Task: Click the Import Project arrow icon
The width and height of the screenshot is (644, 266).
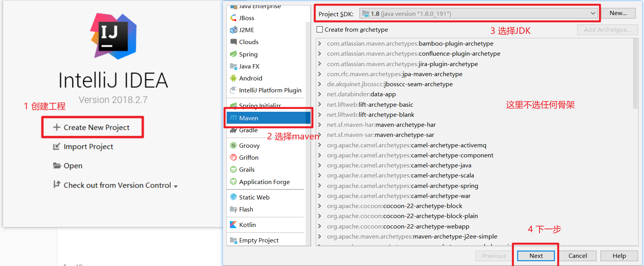Action: pos(57,147)
